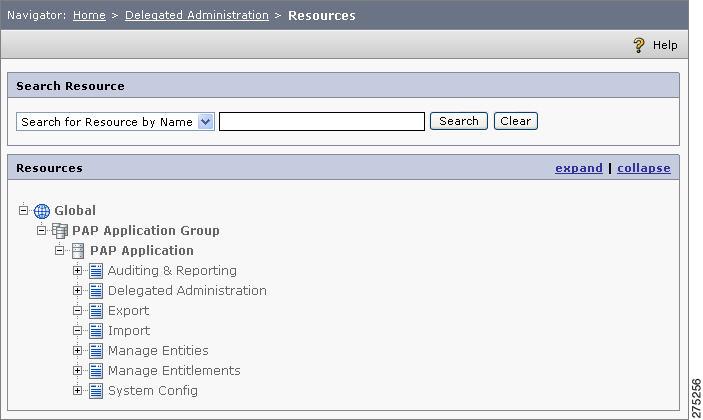Screen dimensions: 703x420
Task: Expand the Manage Entitlements node
Action: tap(78, 370)
